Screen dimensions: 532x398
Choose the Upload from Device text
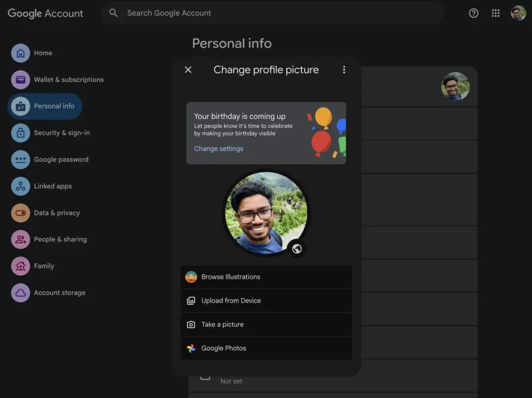click(x=231, y=301)
